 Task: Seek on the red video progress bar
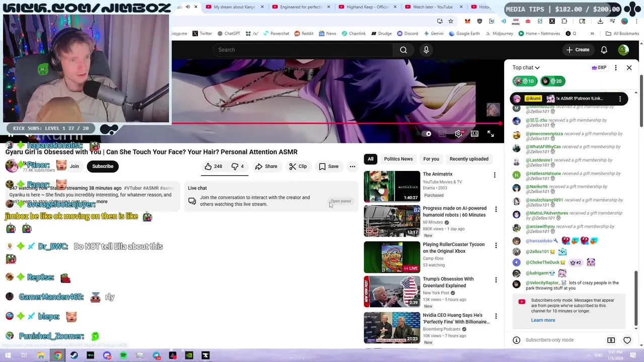[x=337, y=123]
